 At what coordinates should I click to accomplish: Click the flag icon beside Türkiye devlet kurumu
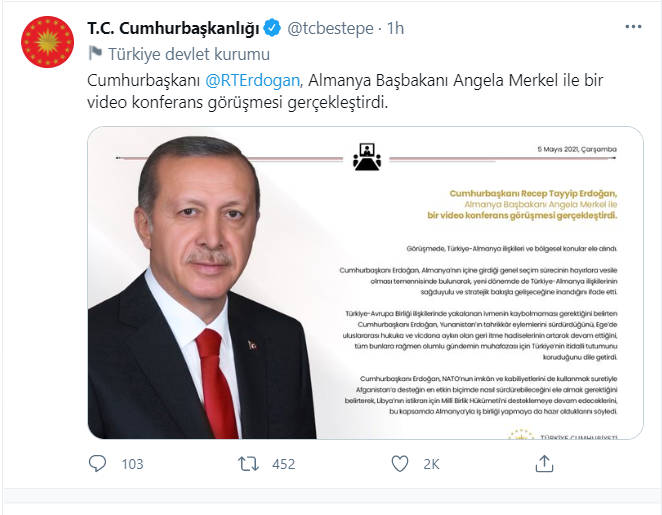[95, 53]
